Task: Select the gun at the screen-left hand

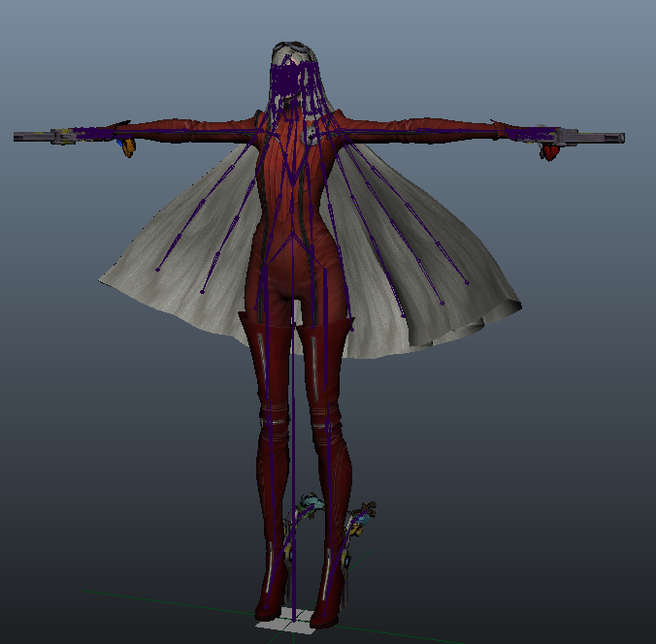Action: pyautogui.click(x=44, y=137)
